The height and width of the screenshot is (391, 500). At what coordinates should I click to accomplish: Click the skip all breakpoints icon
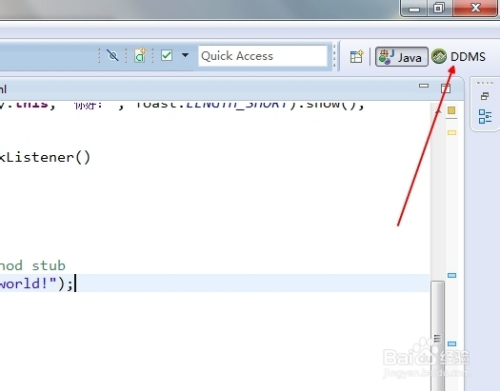pos(113,55)
